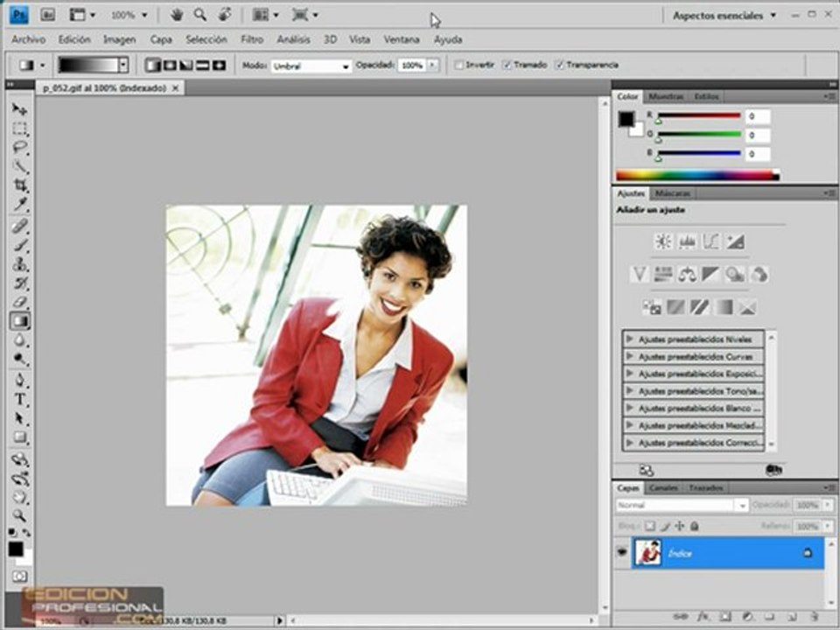Open the Archivo menu
This screenshot has width=840, height=630.
click(28, 39)
